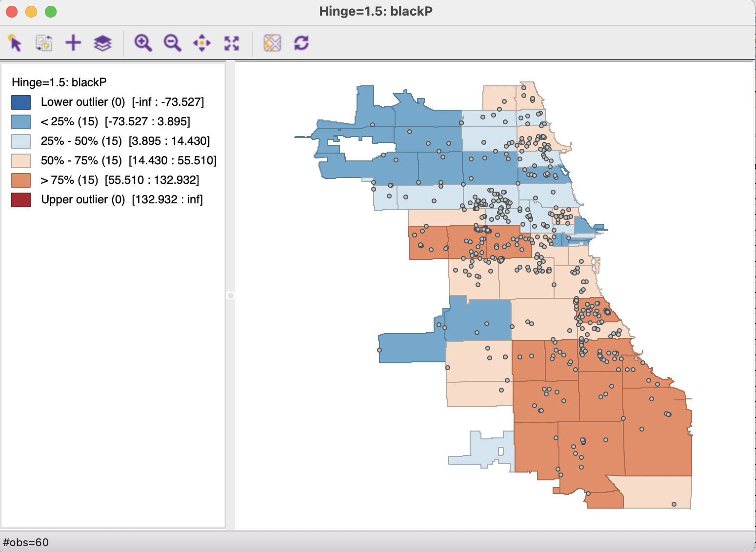This screenshot has width=756, height=552.
Task: Click the orange '> 75%' legend swatch
Action: (21, 180)
